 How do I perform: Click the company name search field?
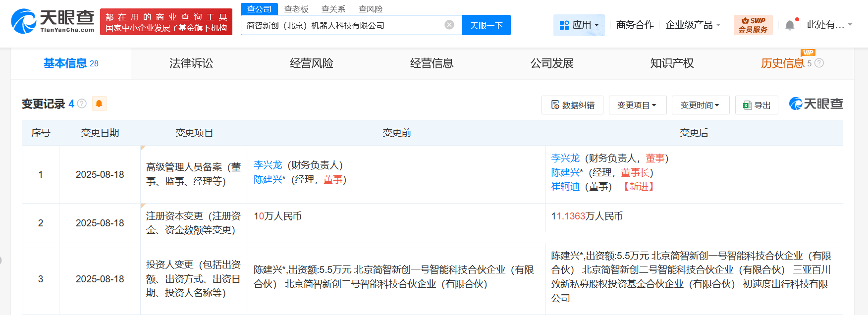pos(342,25)
